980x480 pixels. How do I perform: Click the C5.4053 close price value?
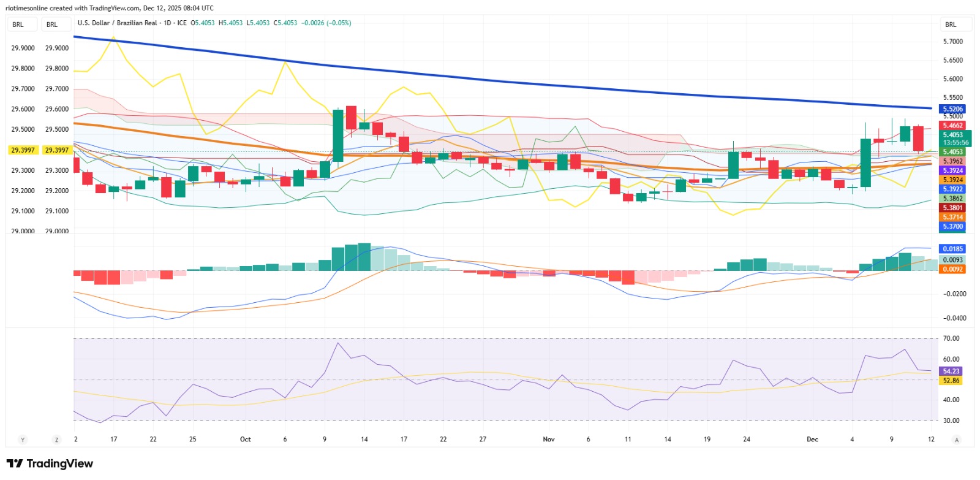pyautogui.click(x=285, y=23)
